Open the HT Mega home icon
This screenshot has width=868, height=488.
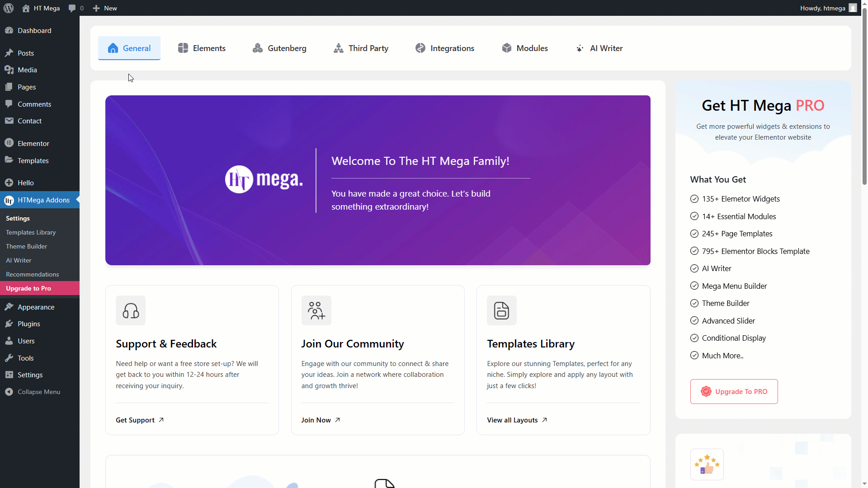click(x=26, y=8)
